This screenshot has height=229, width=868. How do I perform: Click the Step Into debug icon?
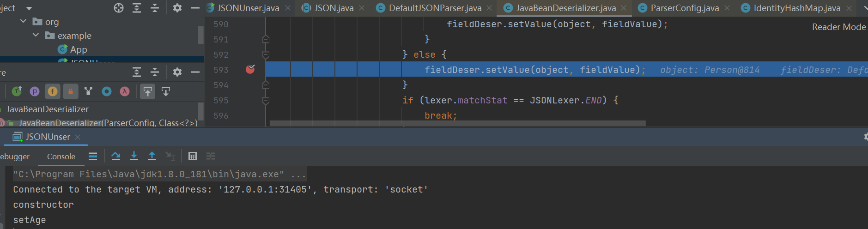[x=134, y=156]
